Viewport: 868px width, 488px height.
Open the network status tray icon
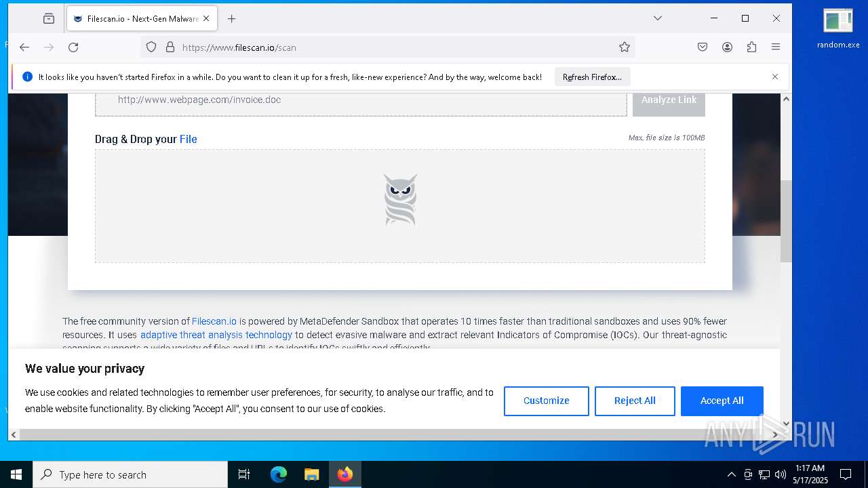(764, 474)
